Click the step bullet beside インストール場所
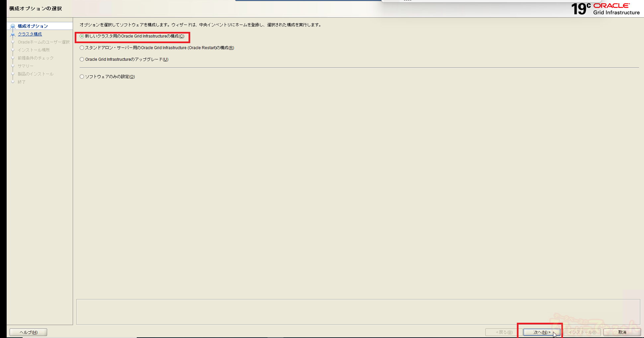 point(13,50)
